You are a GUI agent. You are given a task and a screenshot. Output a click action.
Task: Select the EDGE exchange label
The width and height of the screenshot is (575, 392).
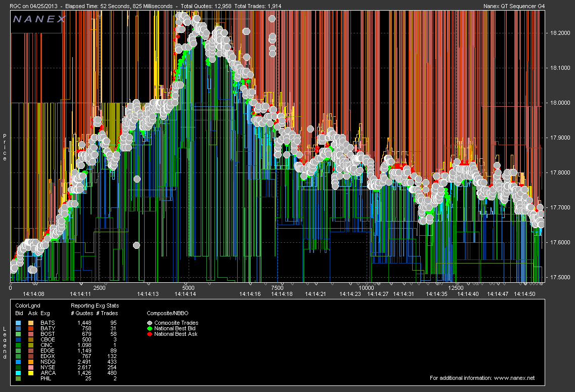point(48,351)
